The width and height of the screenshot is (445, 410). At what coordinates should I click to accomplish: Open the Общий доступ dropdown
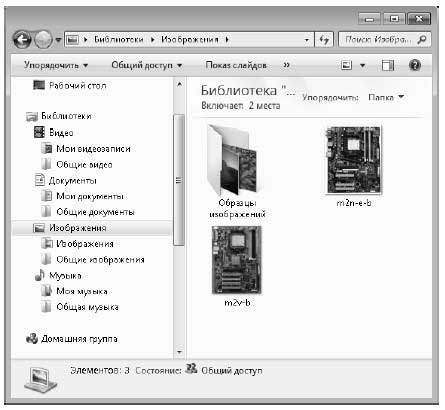click(147, 65)
